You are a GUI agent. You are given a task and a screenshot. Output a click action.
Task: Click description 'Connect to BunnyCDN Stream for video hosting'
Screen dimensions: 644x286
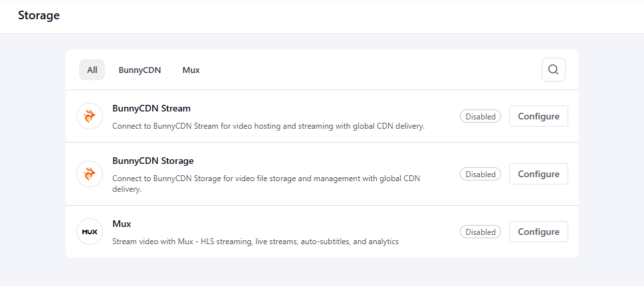268,126
